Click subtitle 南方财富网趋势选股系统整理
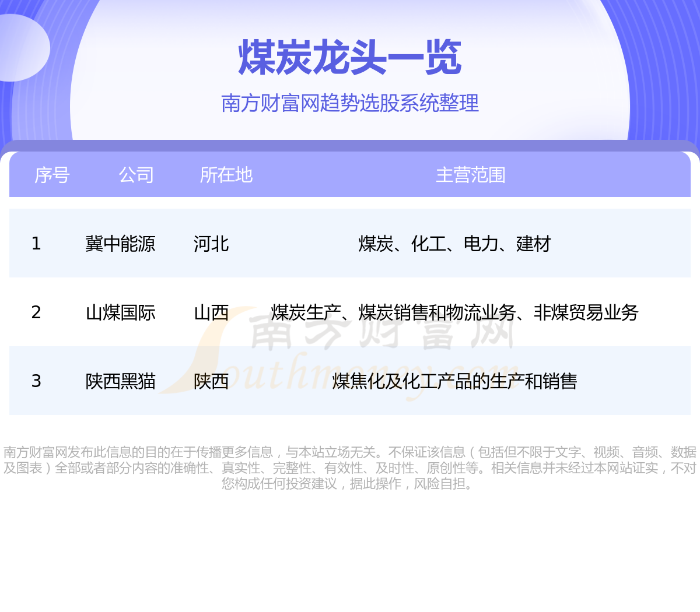The width and height of the screenshot is (700, 612). pyautogui.click(x=350, y=103)
